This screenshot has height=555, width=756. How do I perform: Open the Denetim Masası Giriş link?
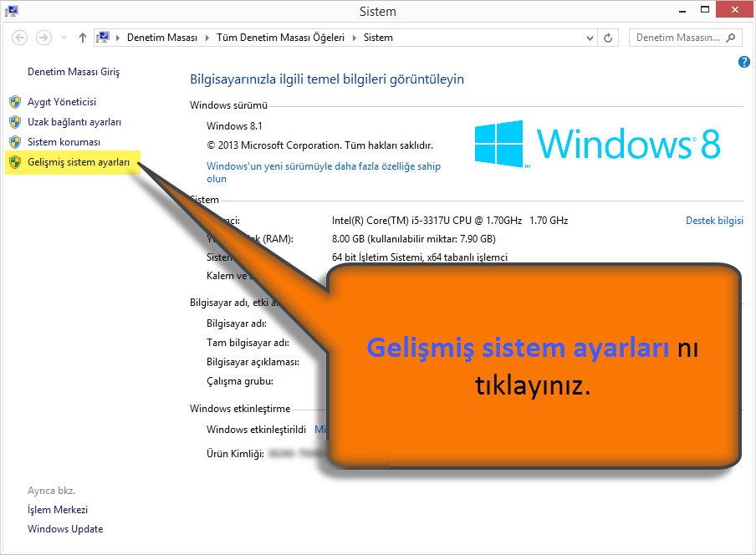click(x=74, y=72)
